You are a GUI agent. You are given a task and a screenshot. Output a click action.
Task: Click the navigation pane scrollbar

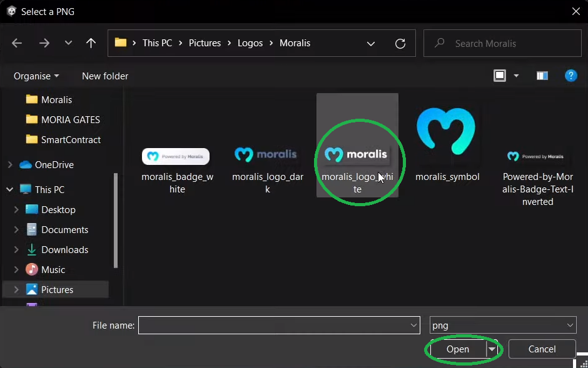(x=116, y=220)
